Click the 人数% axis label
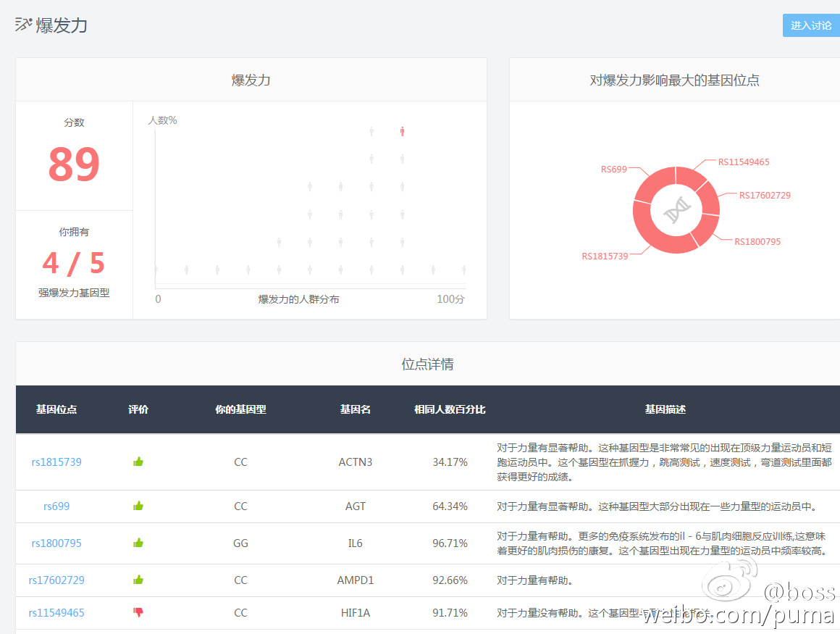Image resolution: width=840 pixels, height=634 pixels. [162, 120]
